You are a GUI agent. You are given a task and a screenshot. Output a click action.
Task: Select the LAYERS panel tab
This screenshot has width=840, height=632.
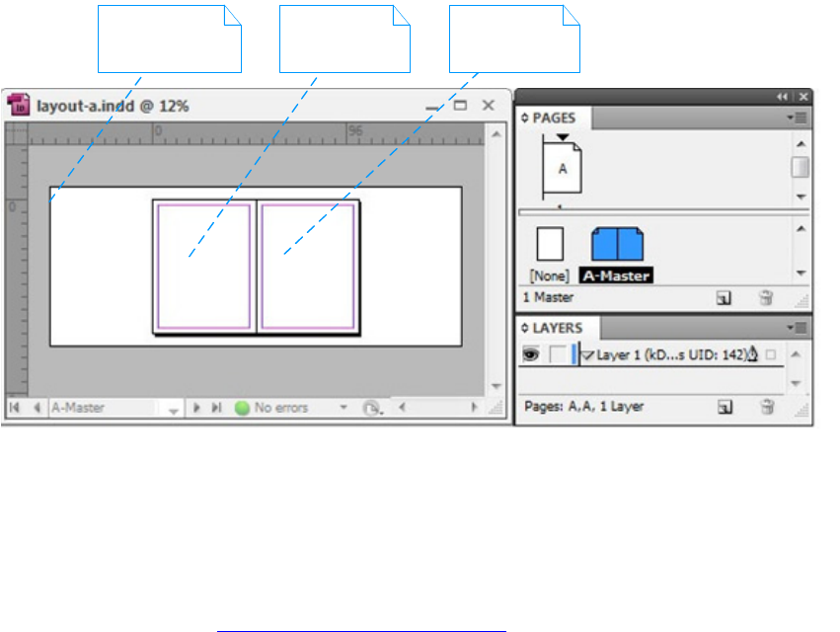click(x=558, y=328)
